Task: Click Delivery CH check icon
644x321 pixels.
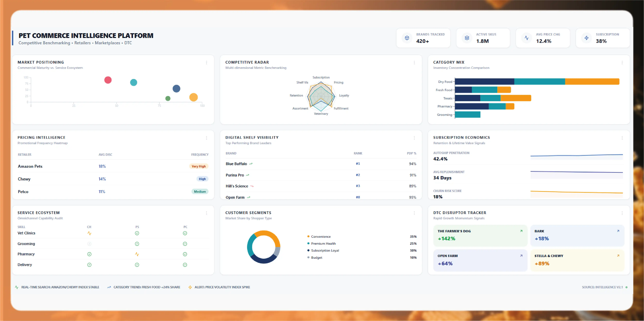Action: (x=89, y=264)
